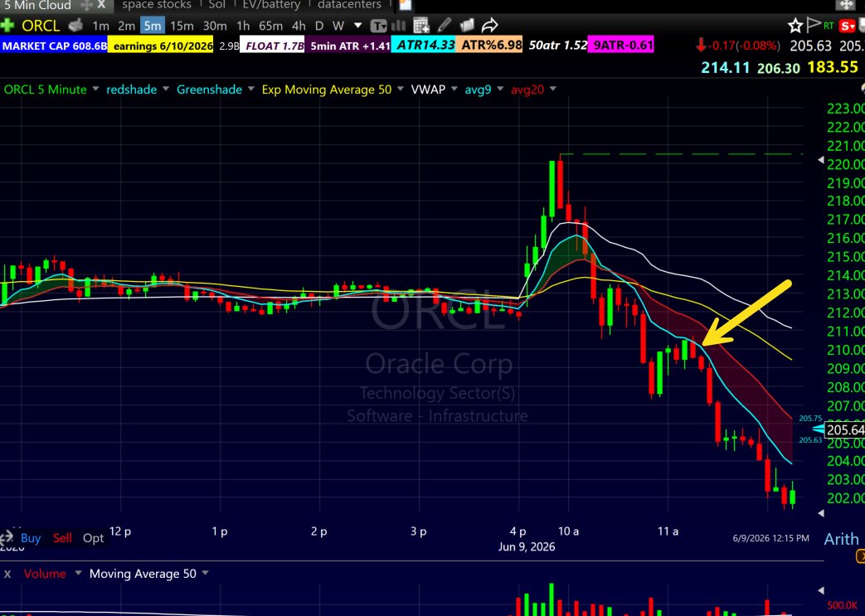The width and height of the screenshot is (865, 616).
Task: Close the 5 Min Cloud tab with X
Action: [101, 4]
